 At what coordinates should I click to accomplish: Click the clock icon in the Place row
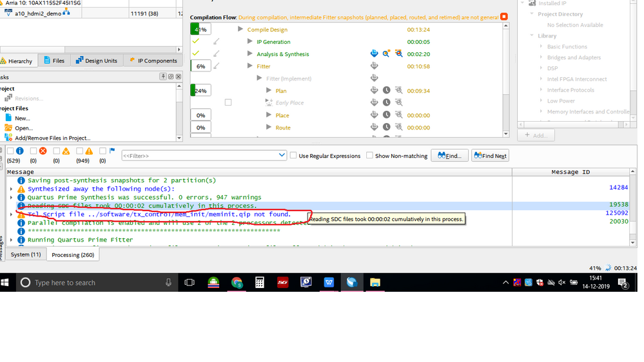[x=386, y=115]
